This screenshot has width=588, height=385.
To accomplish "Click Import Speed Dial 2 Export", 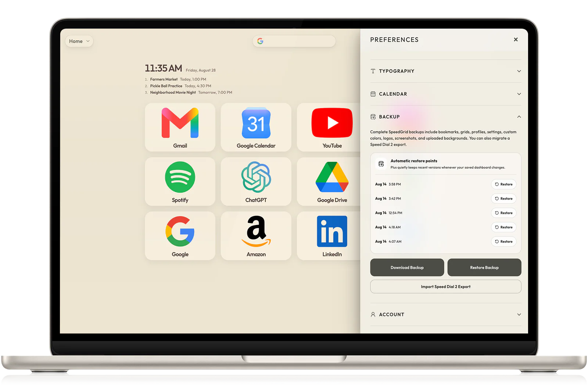I will 446,286.
